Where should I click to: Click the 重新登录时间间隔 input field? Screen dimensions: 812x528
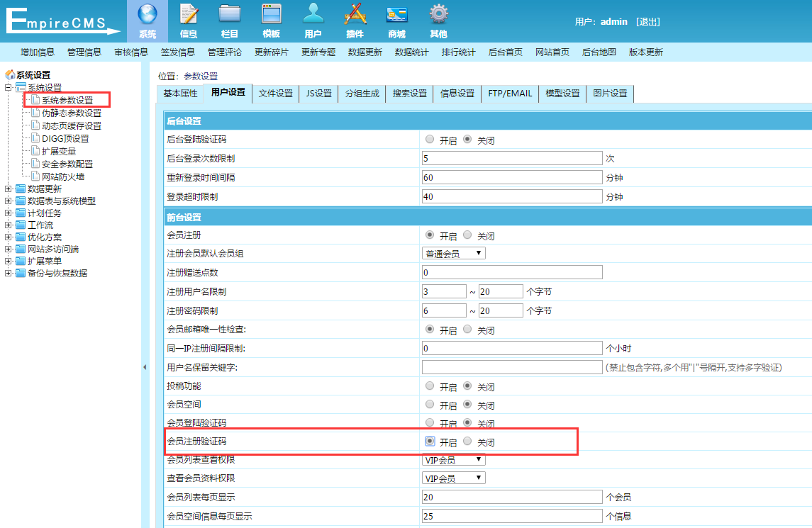tap(512, 178)
